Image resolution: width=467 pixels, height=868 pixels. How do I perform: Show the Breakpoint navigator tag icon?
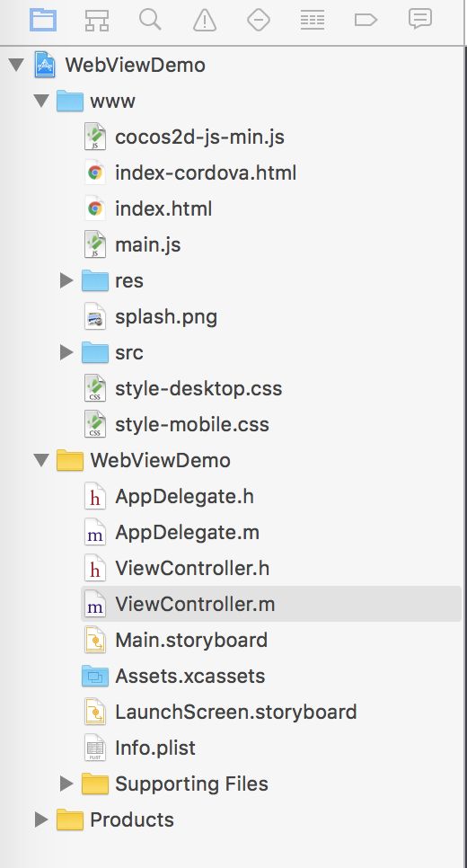[366, 21]
